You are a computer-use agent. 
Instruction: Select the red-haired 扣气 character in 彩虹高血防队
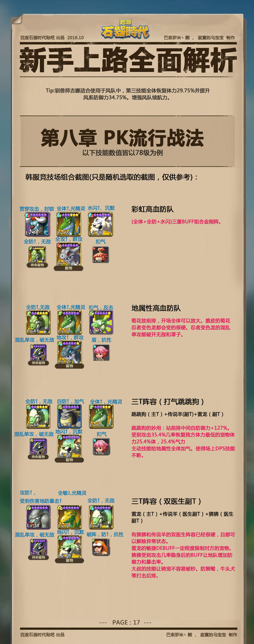click(101, 255)
